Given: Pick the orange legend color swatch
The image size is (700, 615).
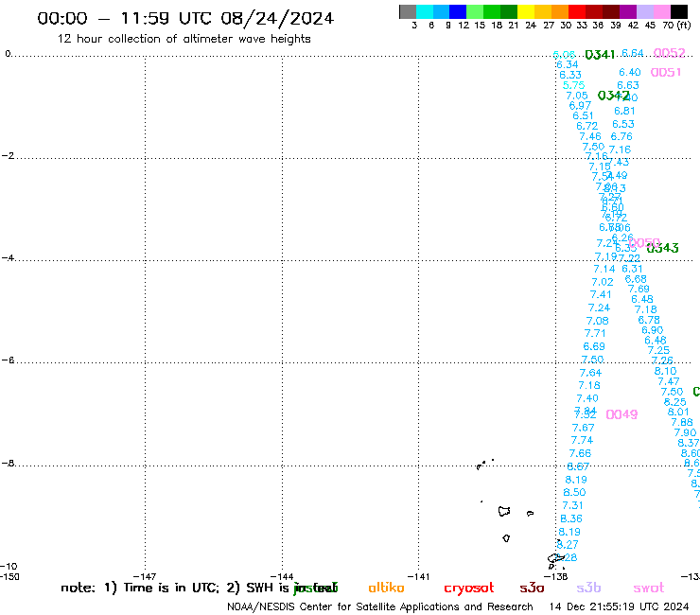Looking at the screenshot, I should [560, 11].
